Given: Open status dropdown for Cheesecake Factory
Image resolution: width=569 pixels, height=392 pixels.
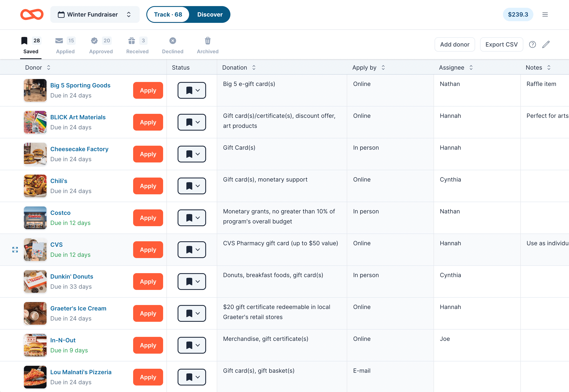Looking at the screenshot, I should click(192, 154).
